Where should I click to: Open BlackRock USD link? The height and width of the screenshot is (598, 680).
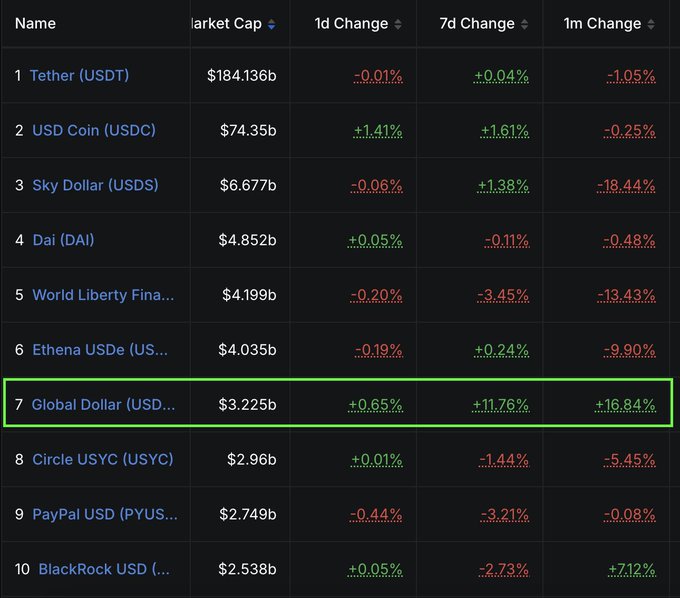pyautogui.click(x=104, y=569)
